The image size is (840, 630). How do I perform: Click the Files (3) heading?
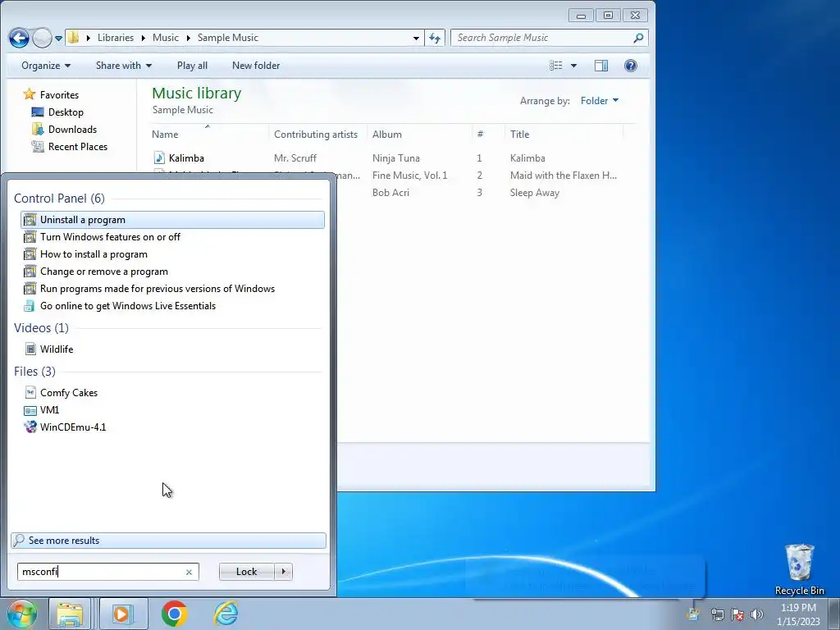point(34,372)
